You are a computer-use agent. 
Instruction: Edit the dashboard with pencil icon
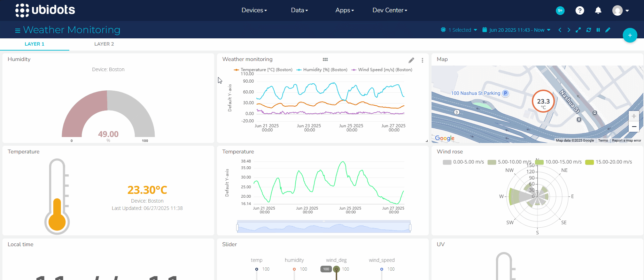tap(608, 30)
